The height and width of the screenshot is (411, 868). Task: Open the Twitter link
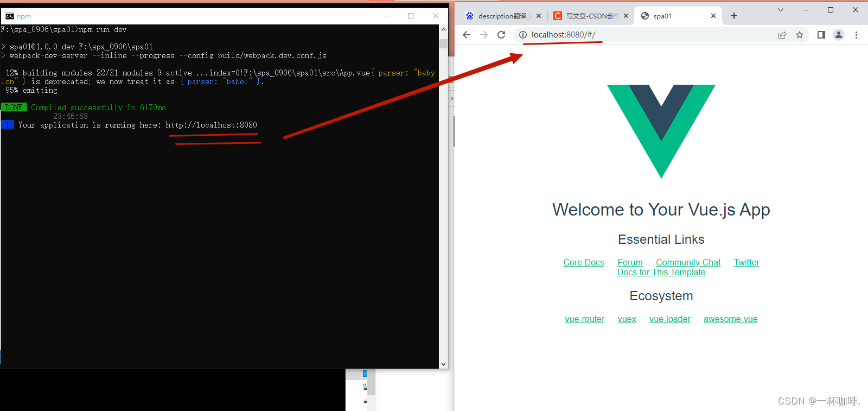pos(746,263)
